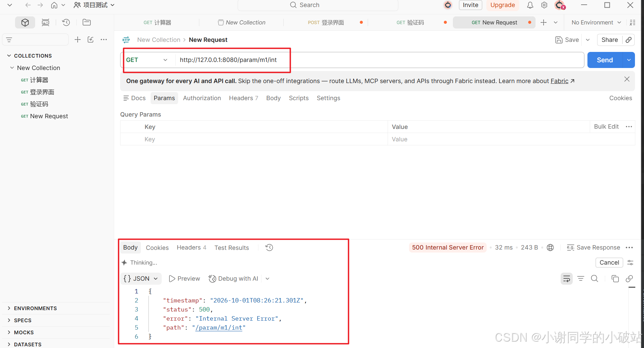Screen dimensions: 644x348
Task: Open the History sidebar icon
Action: click(x=66, y=22)
